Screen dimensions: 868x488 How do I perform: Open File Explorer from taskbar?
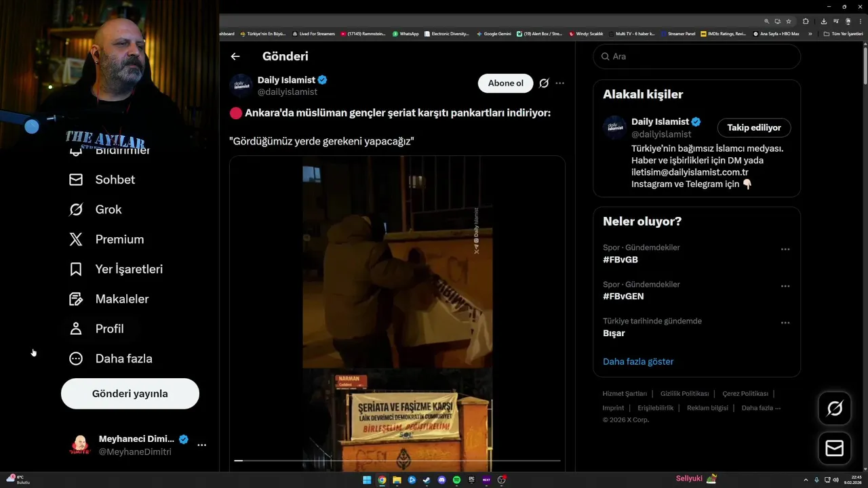(x=397, y=480)
